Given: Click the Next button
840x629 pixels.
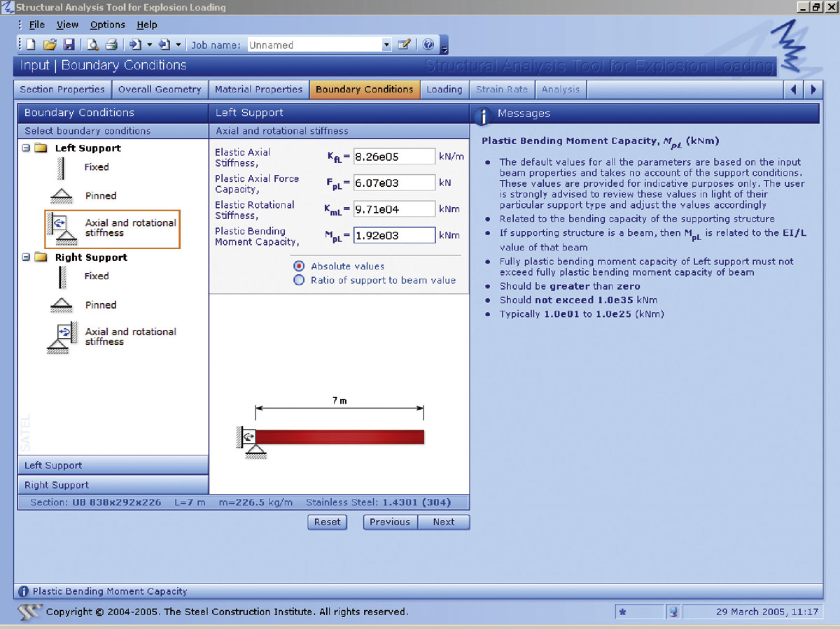Looking at the screenshot, I should coord(443,522).
